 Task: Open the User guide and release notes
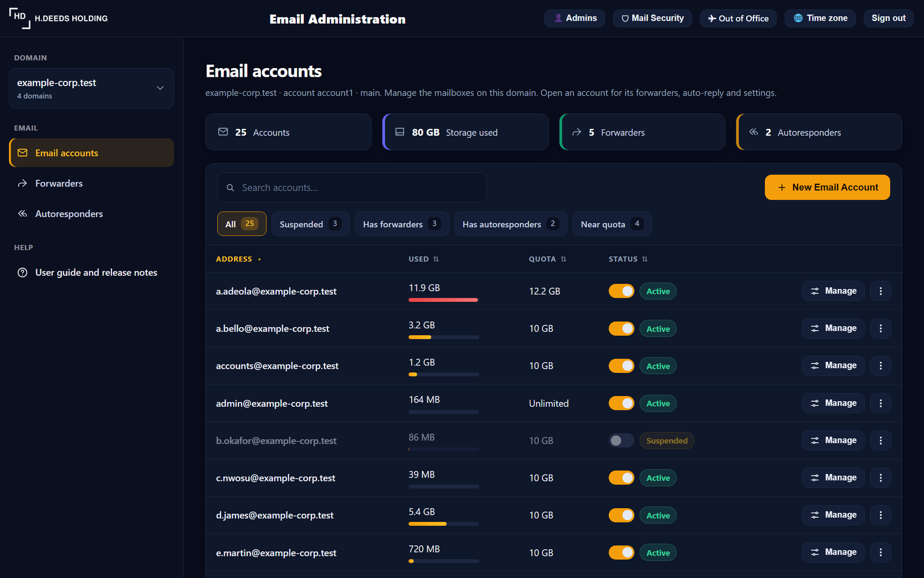(91, 272)
